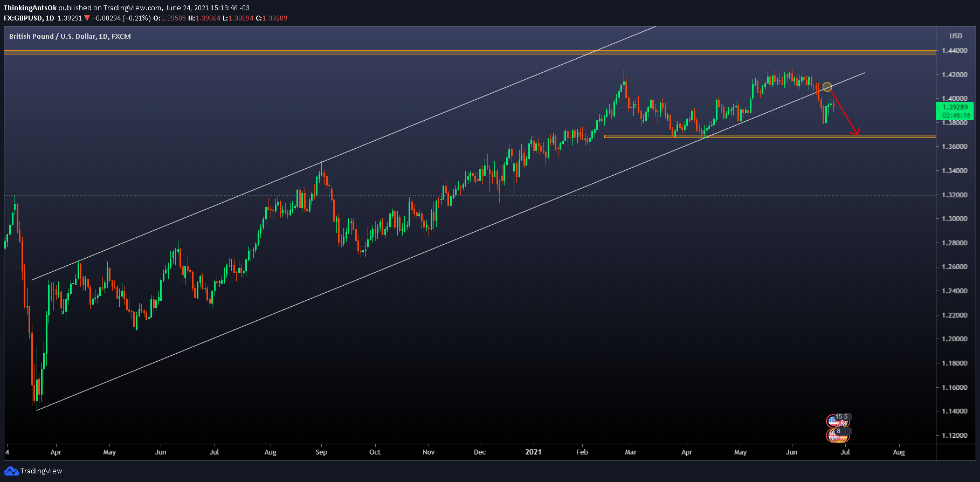Click the Sep label on time axis
980x482 pixels.
(321, 452)
